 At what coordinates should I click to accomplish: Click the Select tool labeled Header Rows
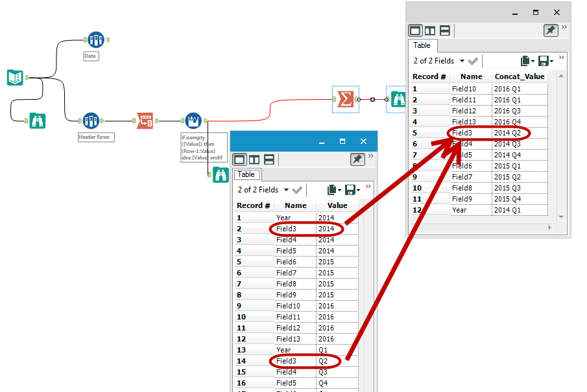pos(91,121)
